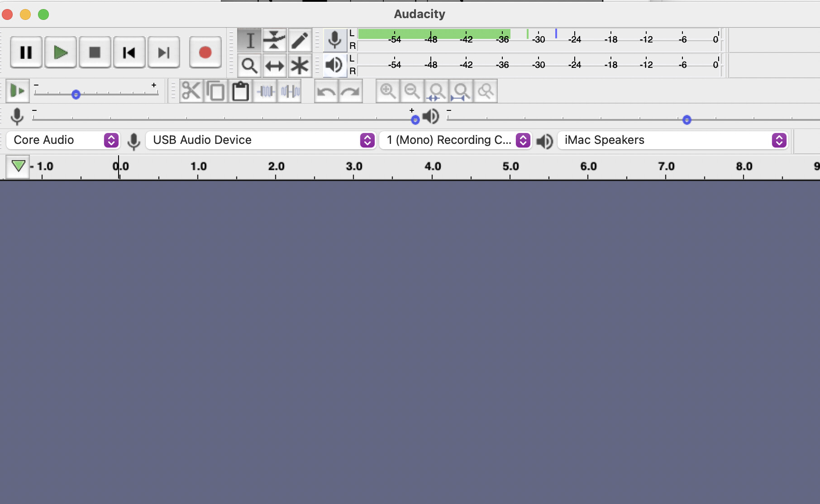The height and width of the screenshot is (504, 820).
Task: Open the Core Audio host dropdown
Action: click(x=63, y=140)
